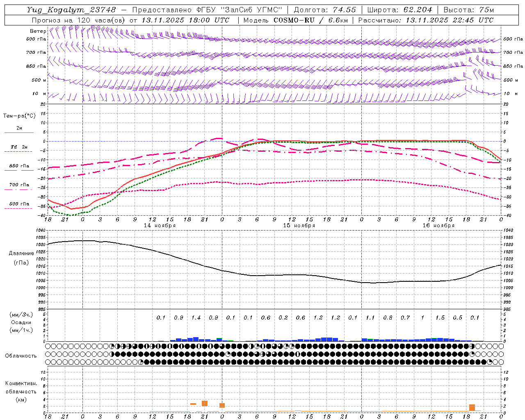525x420 pixels.
Task: Click the orange convective bar on 16 ноября evening
Action: tap(472, 408)
